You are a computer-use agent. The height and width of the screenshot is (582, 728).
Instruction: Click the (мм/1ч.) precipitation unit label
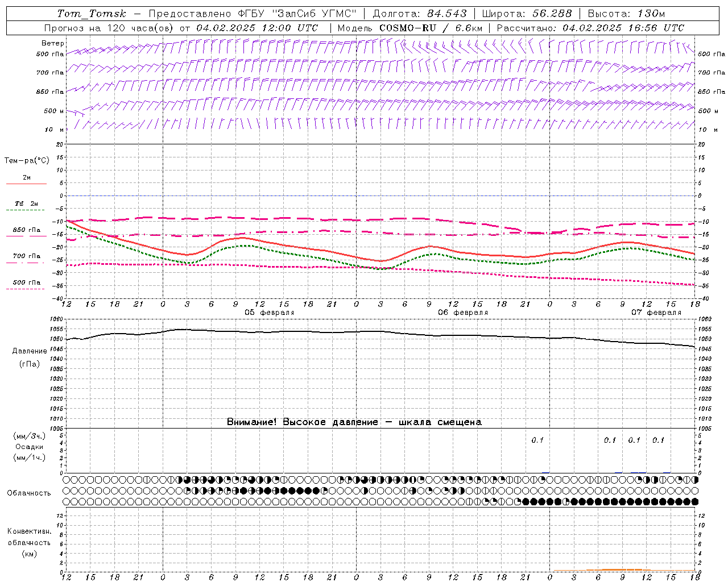click(29, 458)
